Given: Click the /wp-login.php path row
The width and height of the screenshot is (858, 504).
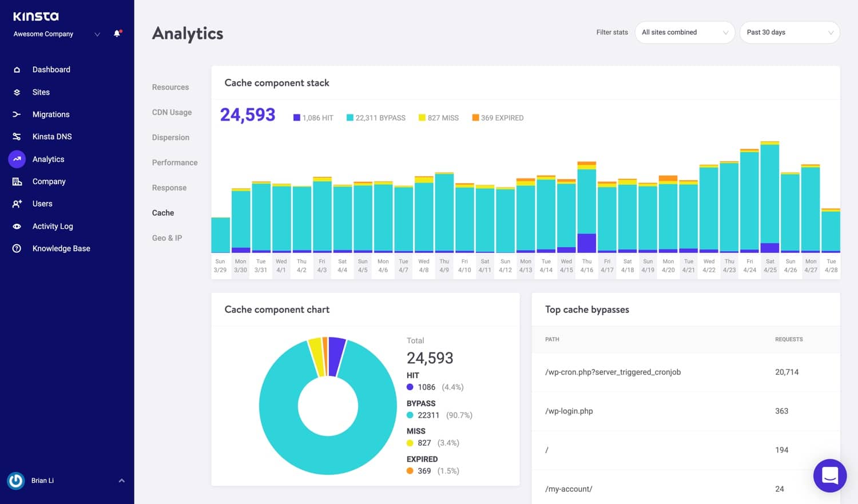Looking at the screenshot, I should [x=569, y=411].
